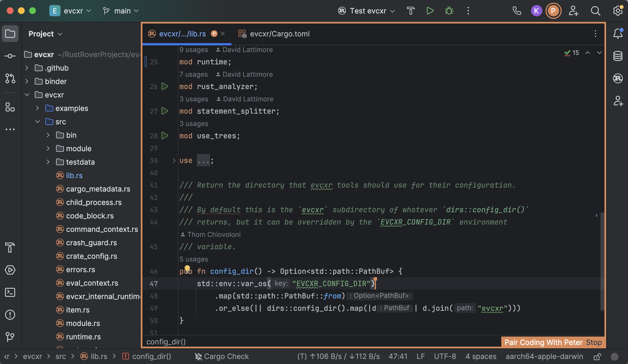Run Test evcxr with play button
This screenshot has width=628, height=364.
coord(430,11)
